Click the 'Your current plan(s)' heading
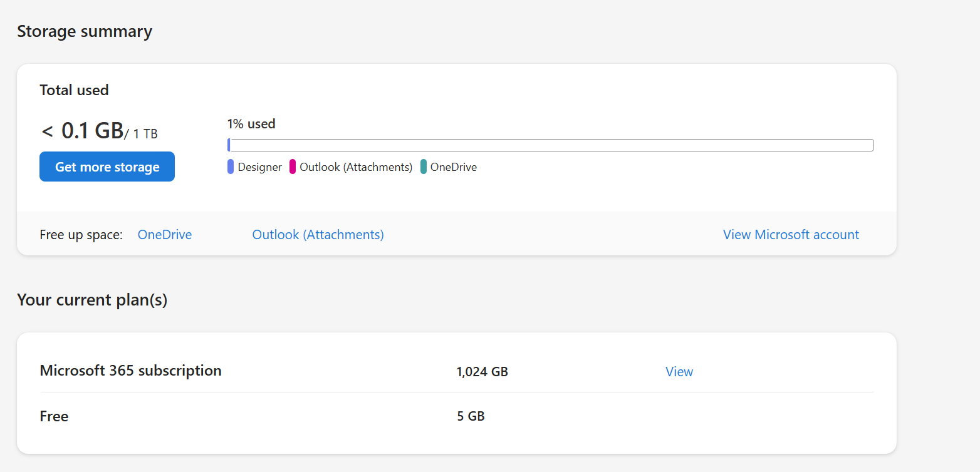The height and width of the screenshot is (472, 980). (92, 300)
